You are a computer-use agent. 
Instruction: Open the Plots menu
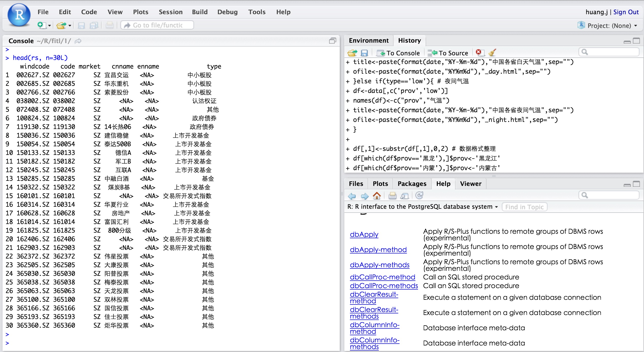(x=140, y=12)
